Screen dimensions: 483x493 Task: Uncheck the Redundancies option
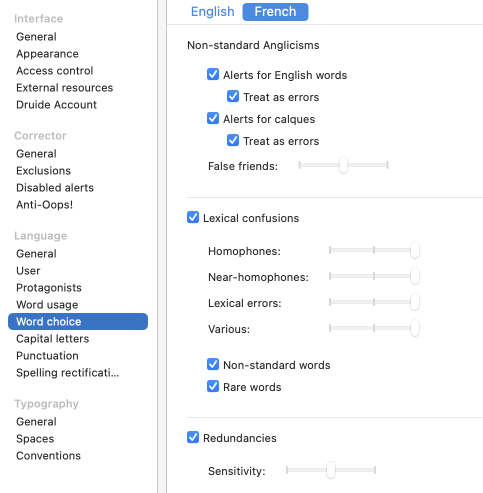click(193, 437)
